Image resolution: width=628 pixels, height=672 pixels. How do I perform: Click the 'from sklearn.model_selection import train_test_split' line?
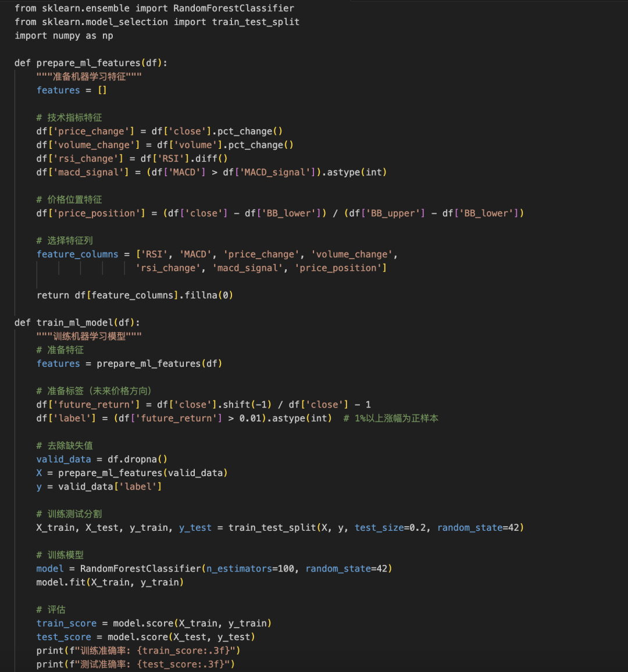tap(157, 22)
